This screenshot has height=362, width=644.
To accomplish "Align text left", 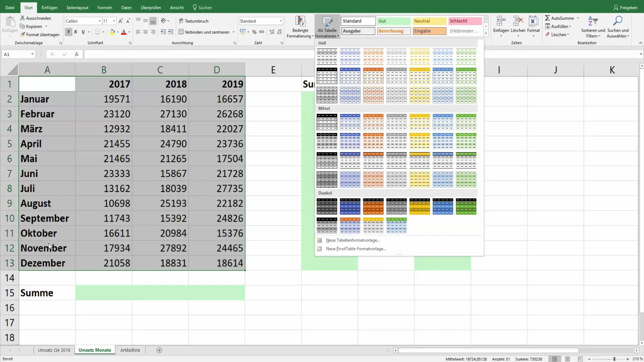I will pyautogui.click(x=138, y=32).
